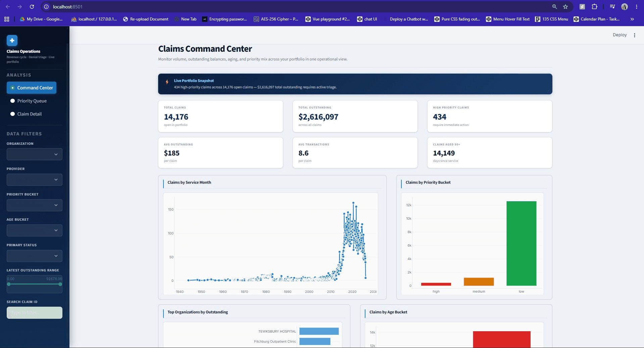
Task: Open the zoom magnifier icon in address bar
Action: [x=554, y=7]
